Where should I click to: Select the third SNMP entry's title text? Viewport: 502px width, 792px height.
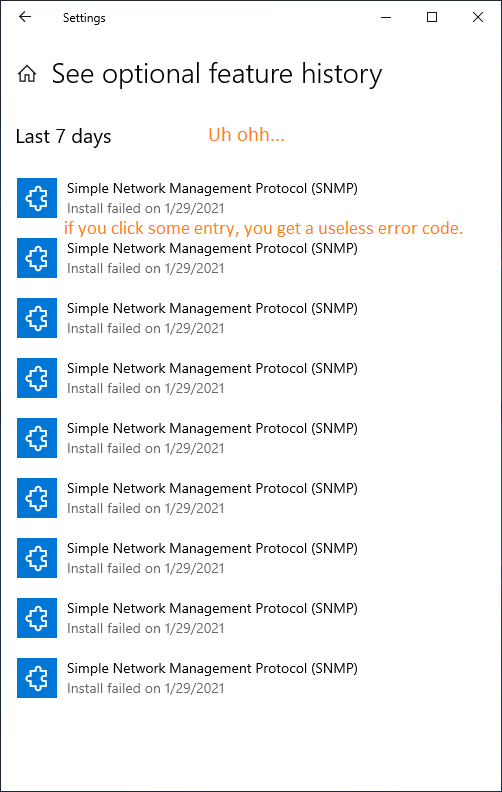pyautogui.click(x=212, y=309)
